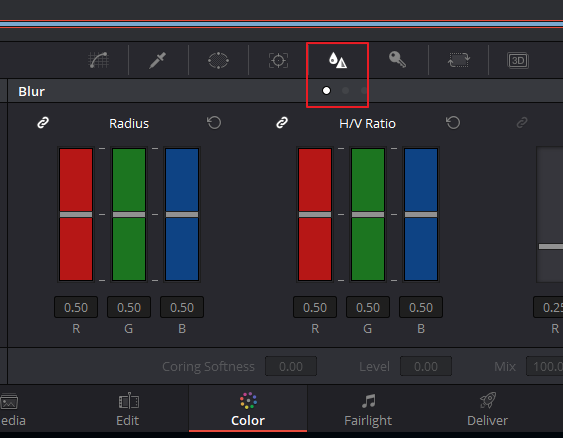Click the Coring Softness value field
The width and height of the screenshot is (563, 438).
[x=291, y=366]
